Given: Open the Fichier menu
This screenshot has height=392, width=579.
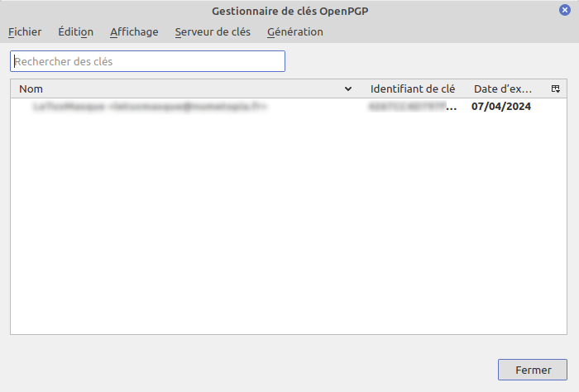Looking at the screenshot, I should pyautogui.click(x=25, y=32).
